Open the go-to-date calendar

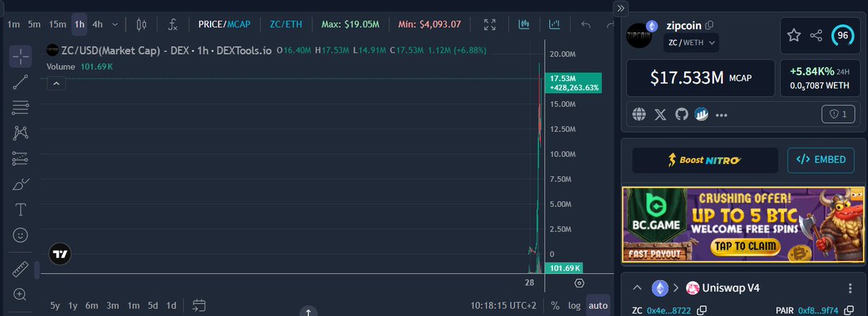[x=200, y=305]
